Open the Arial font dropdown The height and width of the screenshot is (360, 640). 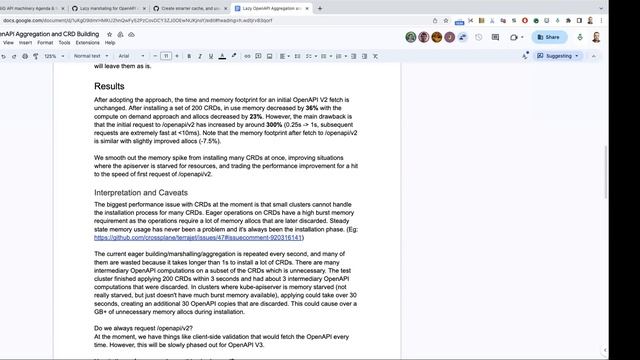click(131, 56)
